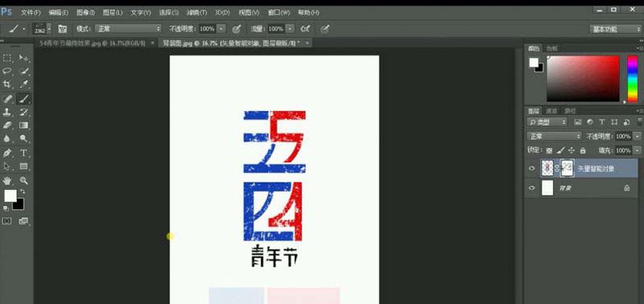Screen dimensions: 644x304
Task: Select the History Brush tool
Action: point(24,112)
